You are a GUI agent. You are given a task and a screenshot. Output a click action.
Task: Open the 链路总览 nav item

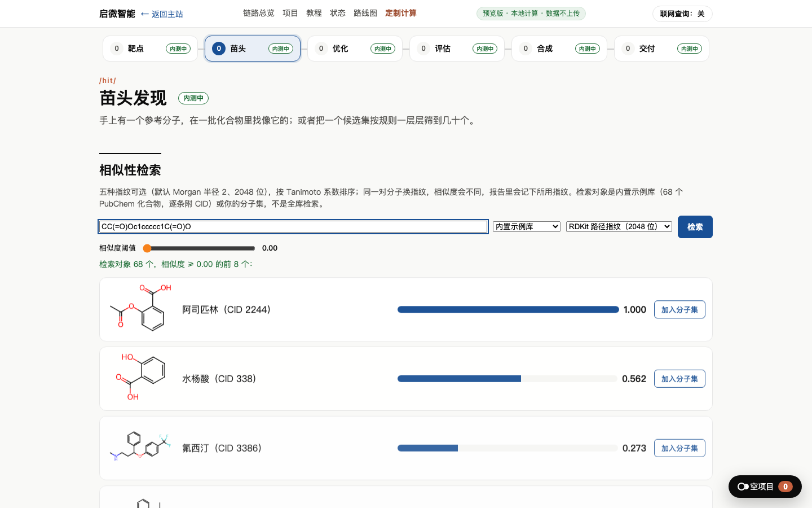click(x=259, y=13)
